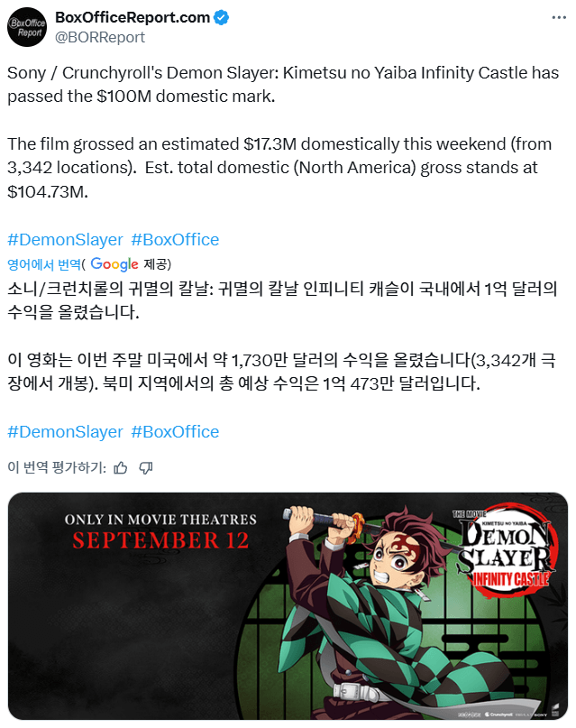Screen dimensions: 576x728
Task: Like the translation with thumbs up
Action: point(121,467)
